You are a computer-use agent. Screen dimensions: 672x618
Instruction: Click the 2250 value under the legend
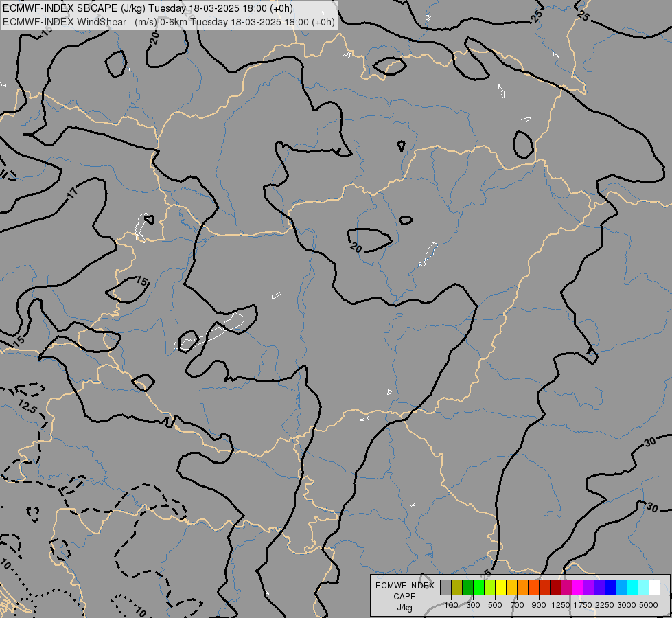pyautogui.click(x=605, y=605)
